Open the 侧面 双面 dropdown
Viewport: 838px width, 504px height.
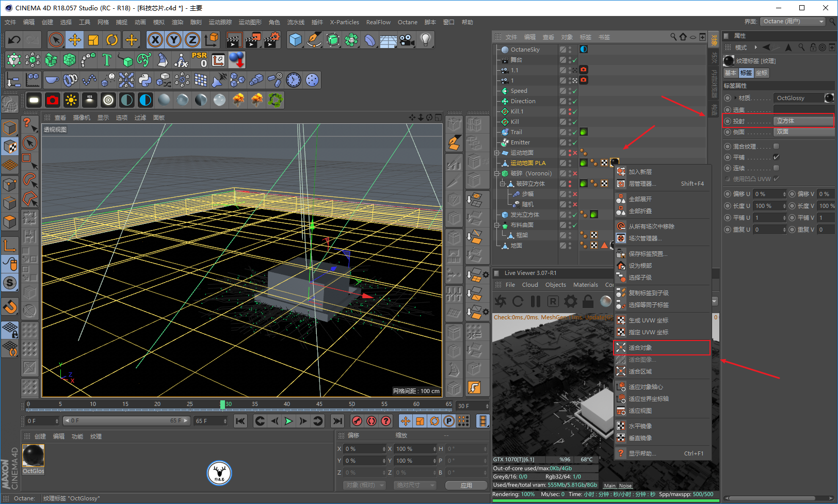(x=803, y=132)
